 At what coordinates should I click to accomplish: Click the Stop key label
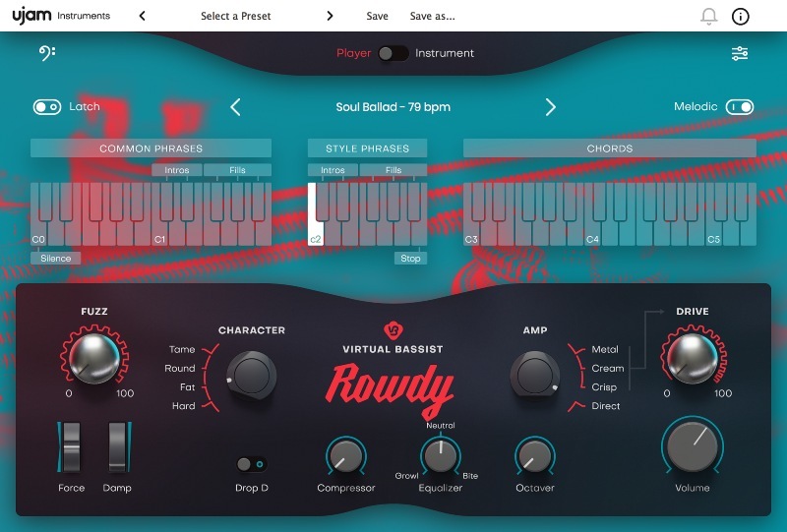click(x=410, y=258)
